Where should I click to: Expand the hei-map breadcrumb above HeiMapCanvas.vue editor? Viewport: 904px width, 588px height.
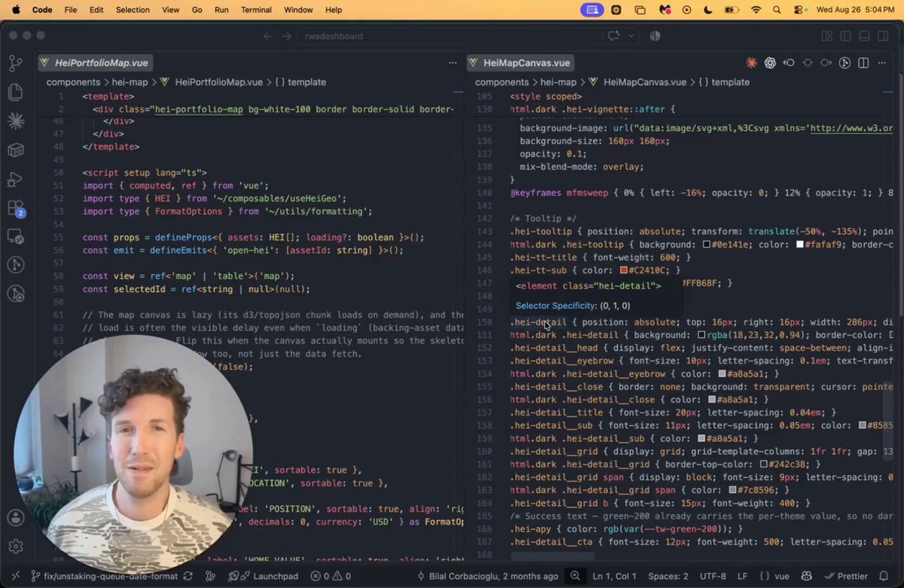[558, 82]
